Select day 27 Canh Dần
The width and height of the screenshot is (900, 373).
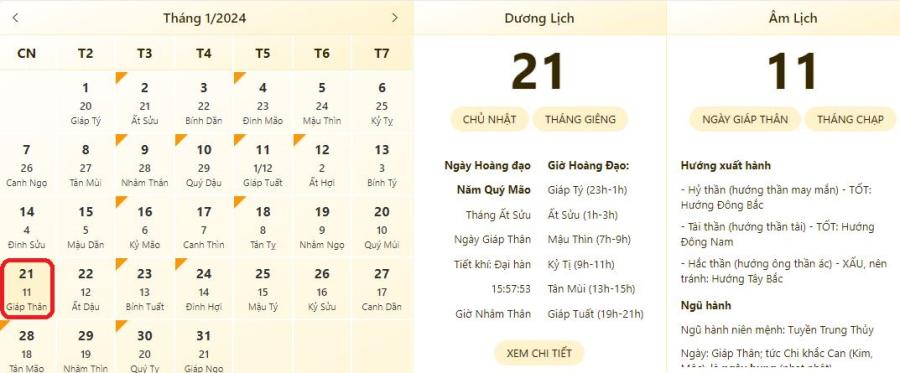[x=382, y=289]
